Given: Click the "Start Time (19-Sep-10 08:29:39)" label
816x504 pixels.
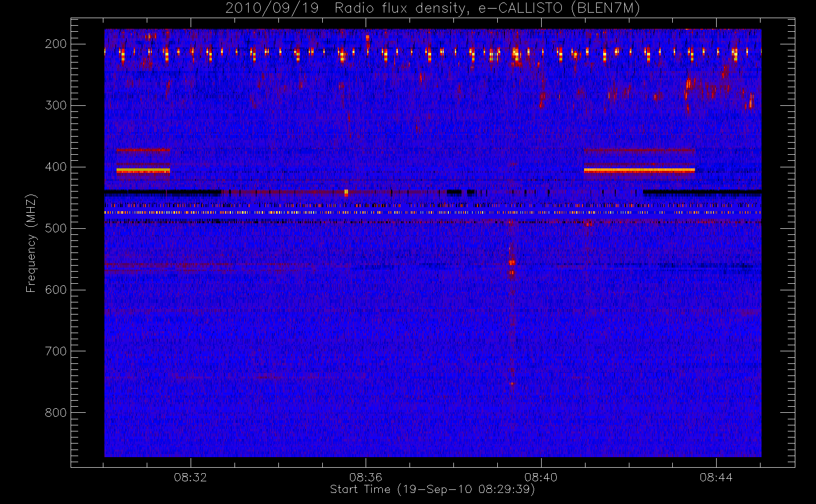Looking at the screenshot, I should click(432, 489).
